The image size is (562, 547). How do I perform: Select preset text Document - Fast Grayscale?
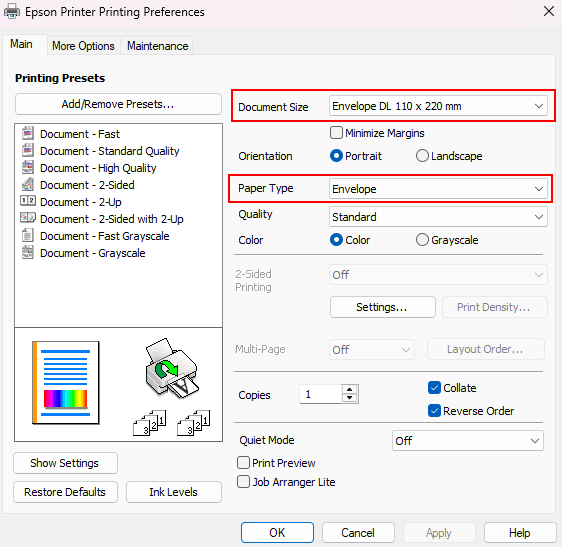point(105,236)
